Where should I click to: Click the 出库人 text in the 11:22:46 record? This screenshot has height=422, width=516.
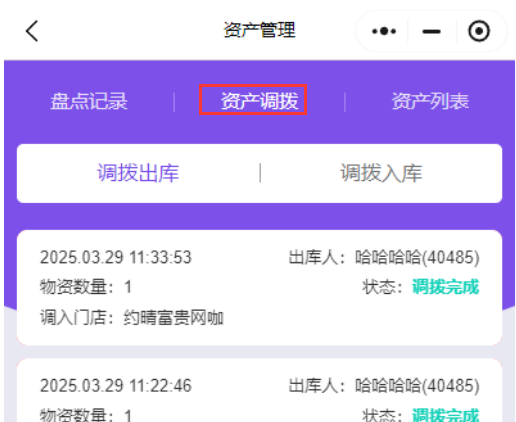click(384, 386)
